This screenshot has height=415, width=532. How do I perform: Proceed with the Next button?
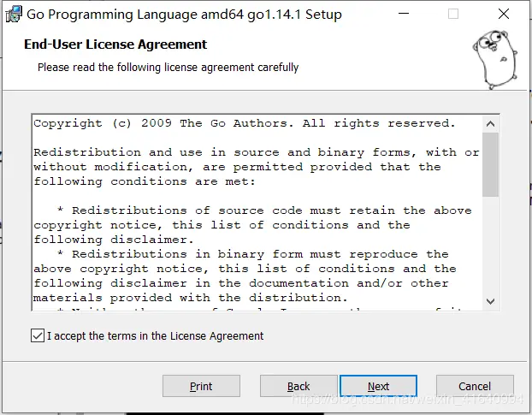378,386
